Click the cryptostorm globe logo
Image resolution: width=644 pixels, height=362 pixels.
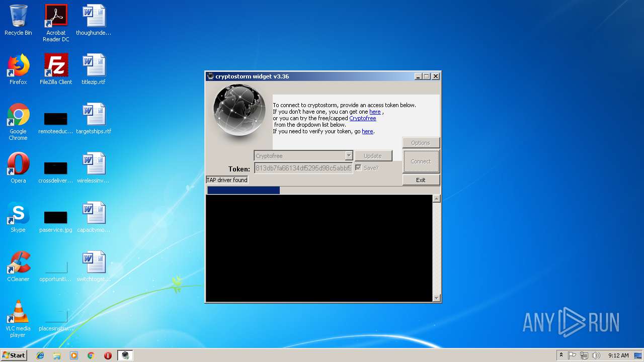pos(239,110)
